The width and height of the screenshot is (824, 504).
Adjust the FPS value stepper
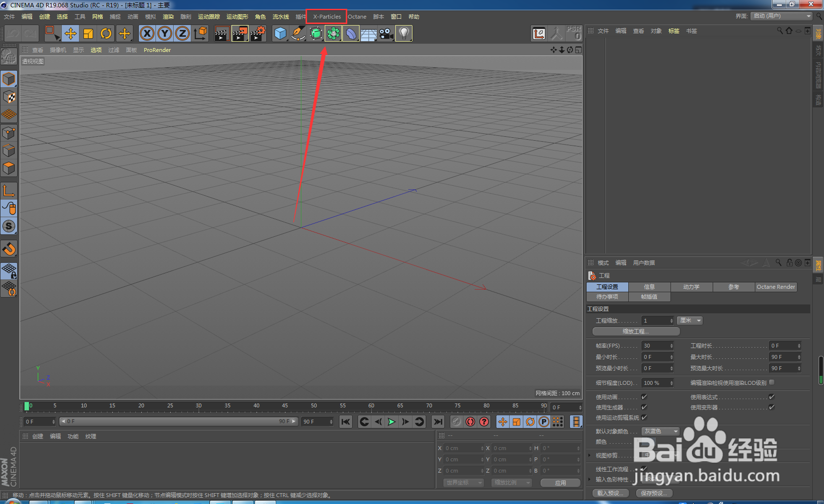coord(671,346)
